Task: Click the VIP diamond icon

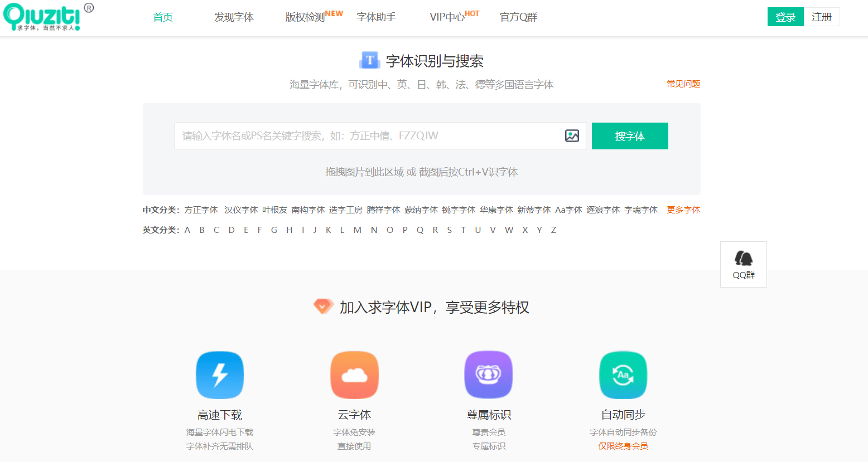Action: coord(323,307)
